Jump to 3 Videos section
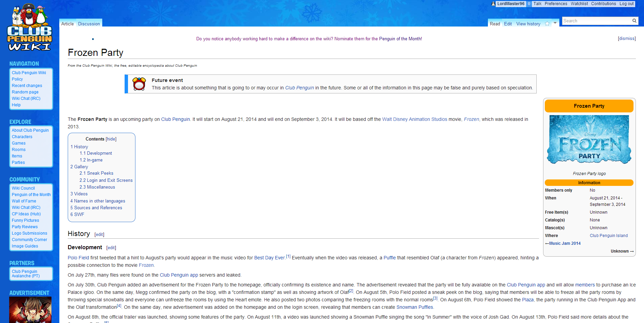This screenshot has width=644, height=323. click(79, 194)
